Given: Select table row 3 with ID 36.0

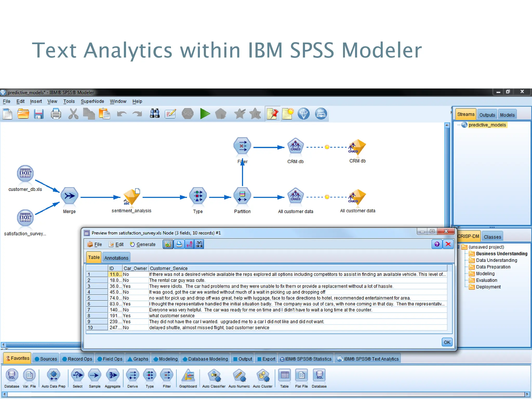Looking at the screenshot, I should pos(267,286).
